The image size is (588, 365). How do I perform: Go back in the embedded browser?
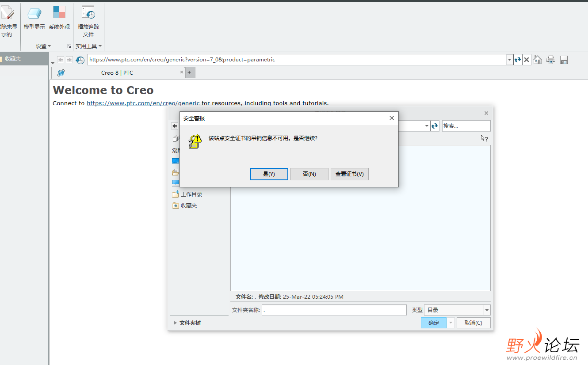click(x=61, y=60)
